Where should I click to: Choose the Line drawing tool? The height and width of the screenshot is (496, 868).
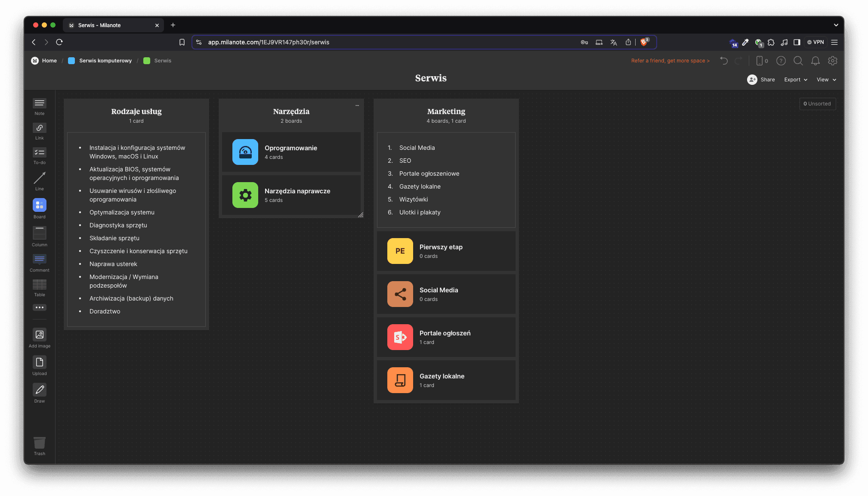pos(39,178)
